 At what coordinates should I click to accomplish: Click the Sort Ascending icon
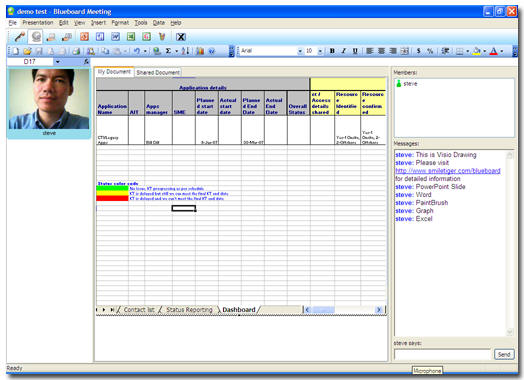click(185, 51)
